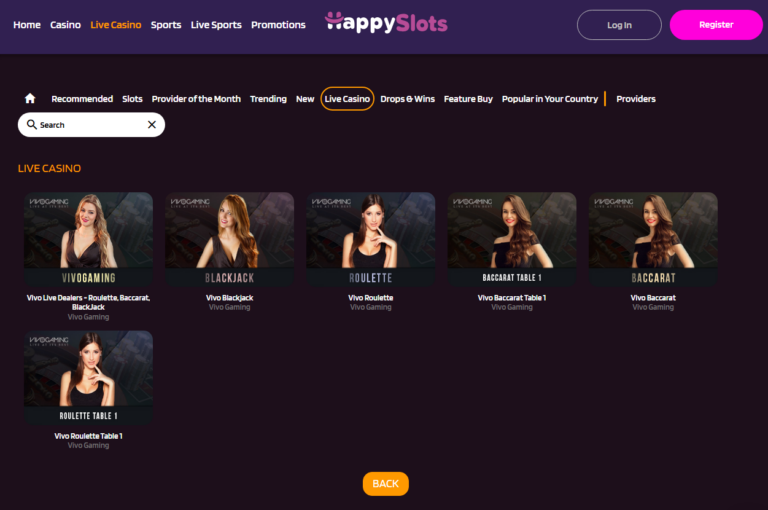The height and width of the screenshot is (510, 768).
Task: Open Drops & Wins tab
Action: click(x=408, y=99)
